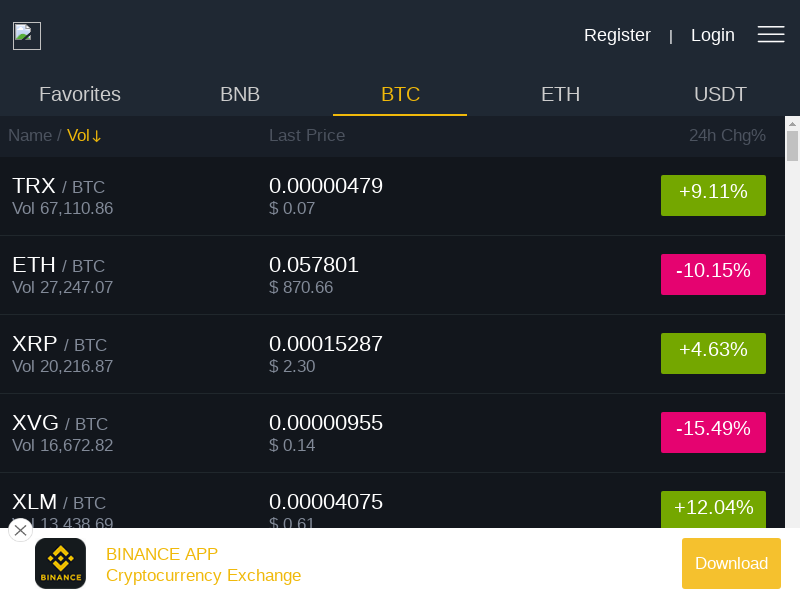Switch to the BNB market tab

pyautogui.click(x=240, y=94)
